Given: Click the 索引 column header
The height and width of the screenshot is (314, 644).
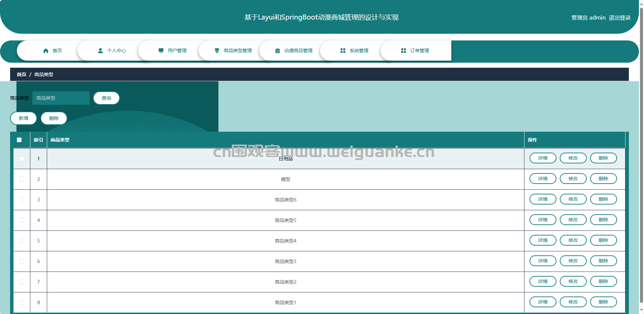Looking at the screenshot, I should [x=38, y=140].
